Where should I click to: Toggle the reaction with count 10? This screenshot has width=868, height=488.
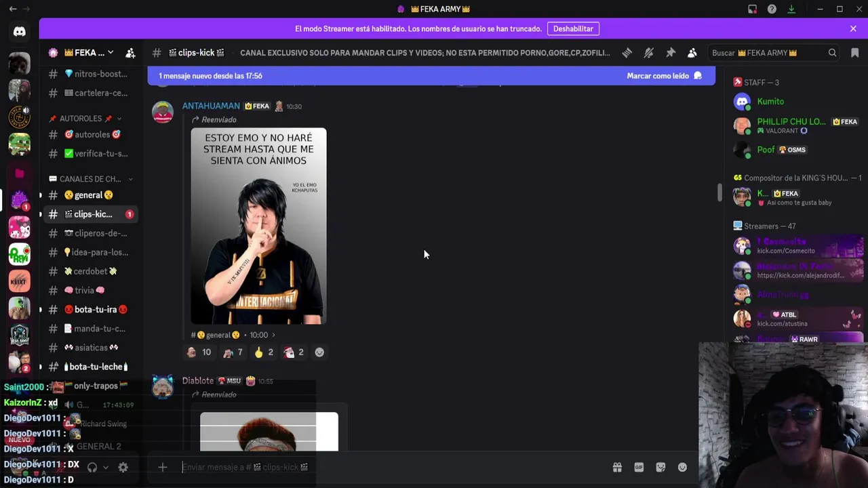click(199, 352)
